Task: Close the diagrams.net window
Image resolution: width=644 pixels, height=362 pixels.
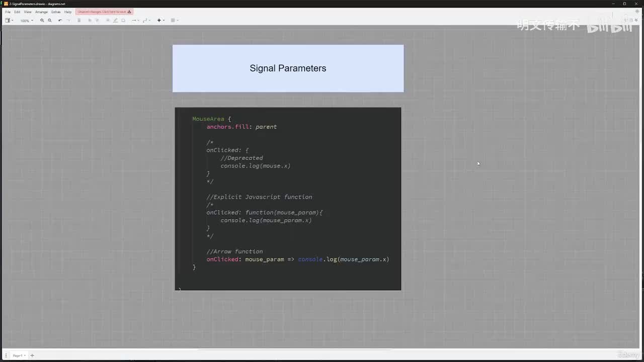Action: [637, 4]
